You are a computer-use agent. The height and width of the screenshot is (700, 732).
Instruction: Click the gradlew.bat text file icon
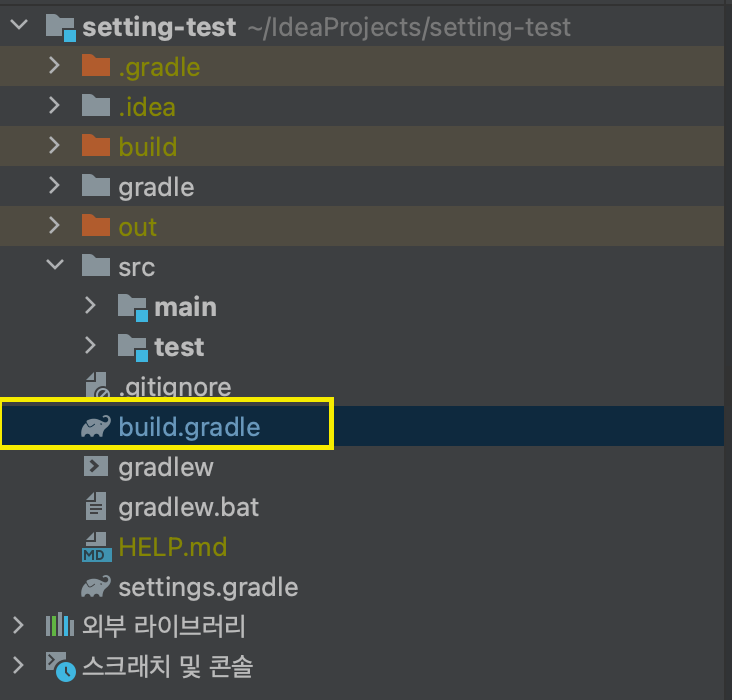(96, 506)
